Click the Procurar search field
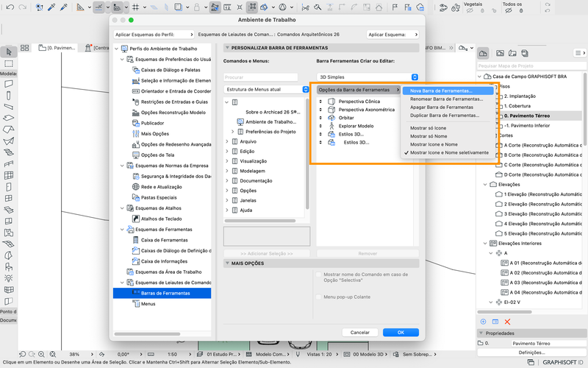 261,77
